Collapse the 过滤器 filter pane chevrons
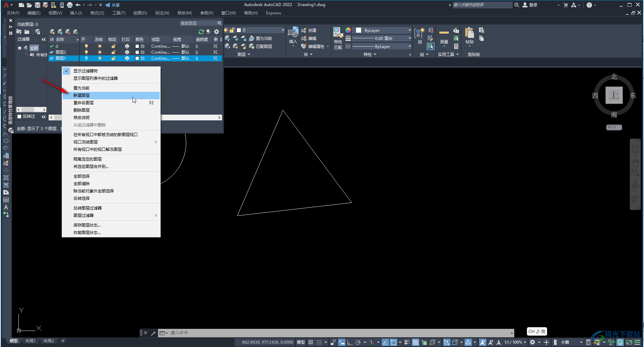This screenshot has width=644, height=347. click(x=44, y=39)
